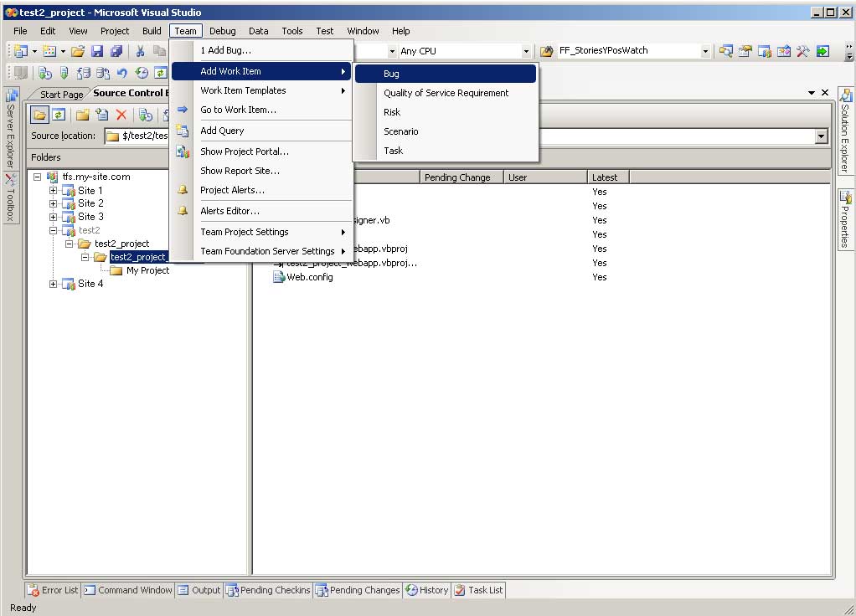Select Quality of Service Requirement entry
The height and width of the screenshot is (616, 856).
tap(446, 93)
